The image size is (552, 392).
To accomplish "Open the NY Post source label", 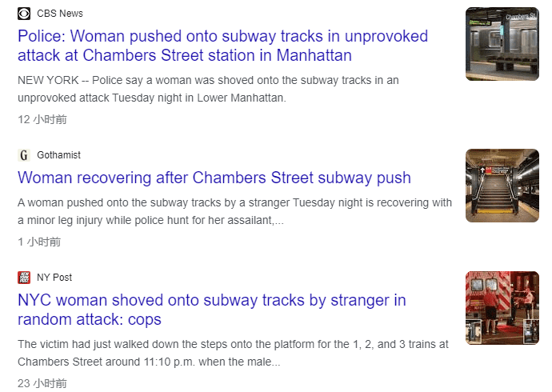I will point(54,278).
